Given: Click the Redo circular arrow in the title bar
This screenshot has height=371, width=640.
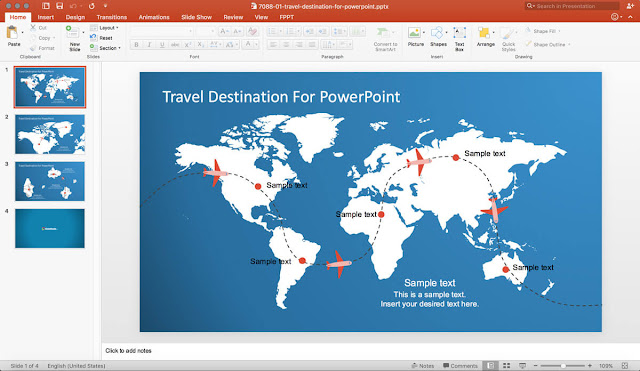Looking at the screenshot, I should [x=92, y=6].
